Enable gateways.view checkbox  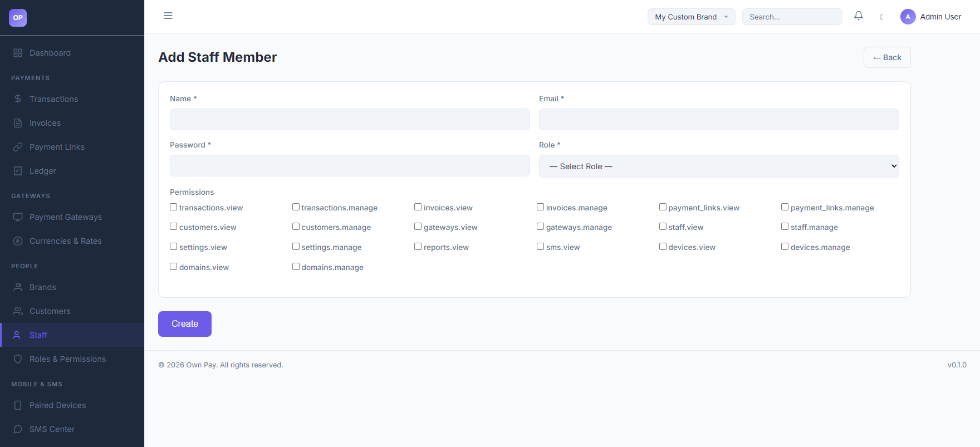tap(418, 227)
